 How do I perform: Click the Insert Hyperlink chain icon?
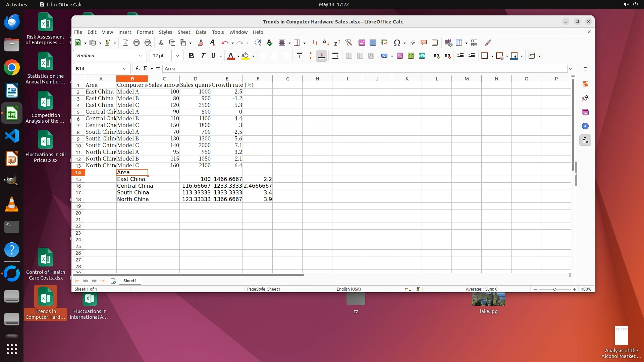(413, 43)
